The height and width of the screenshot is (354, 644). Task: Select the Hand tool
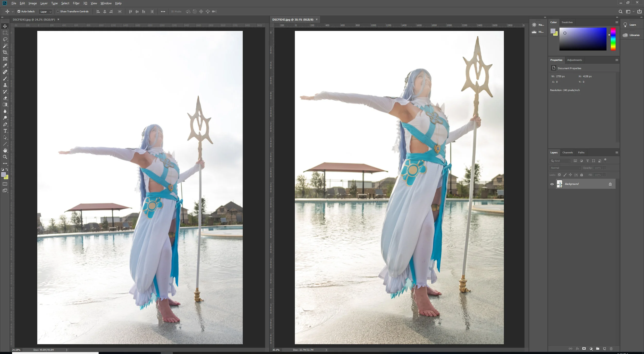coord(5,150)
